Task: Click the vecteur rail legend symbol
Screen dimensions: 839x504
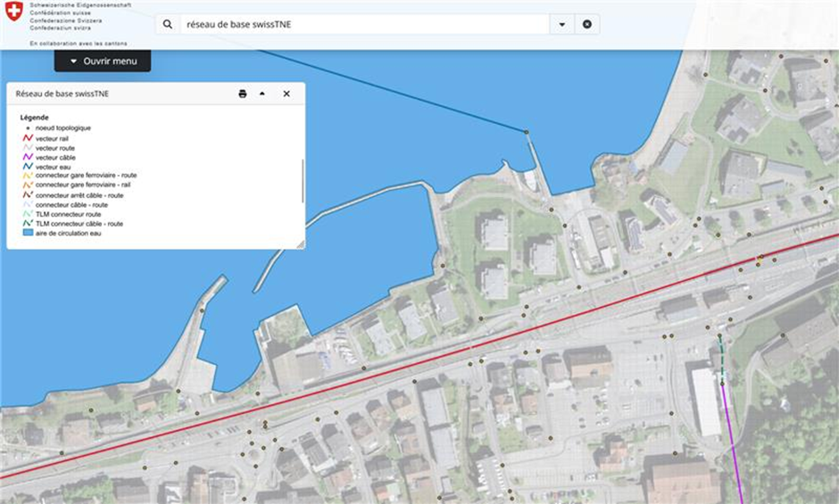Action: click(28, 138)
